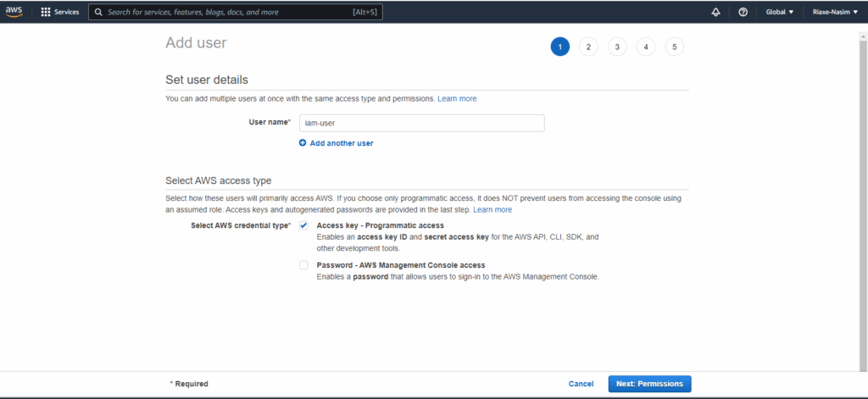The image size is (868, 399).
Task: Cancel the Add user wizard
Action: (x=581, y=384)
